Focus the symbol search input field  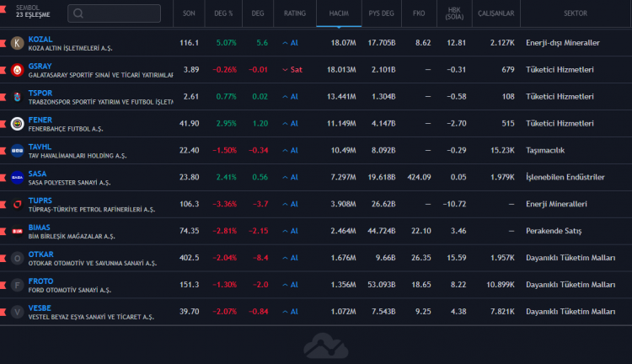click(114, 13)
